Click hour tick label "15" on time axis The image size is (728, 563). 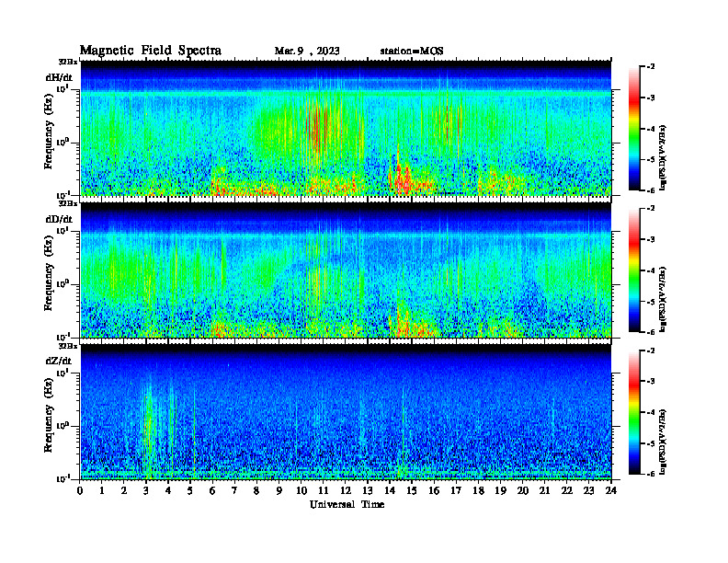[x=412, y=491]
